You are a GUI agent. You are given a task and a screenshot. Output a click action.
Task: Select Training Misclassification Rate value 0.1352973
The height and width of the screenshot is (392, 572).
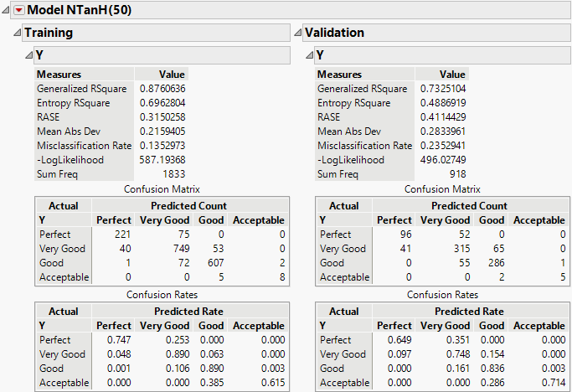pyautogui.click(x=162, y=146)
